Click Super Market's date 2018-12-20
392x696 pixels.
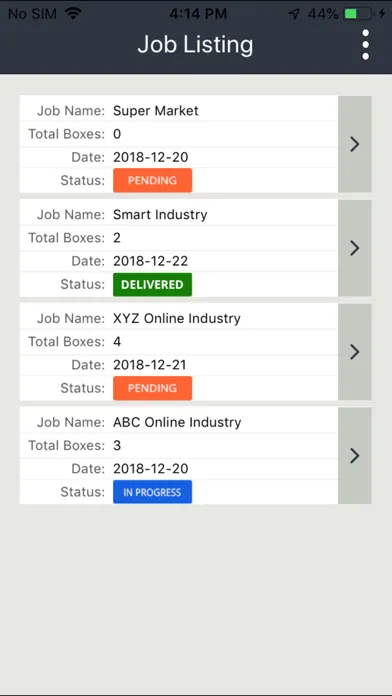[150, 157]
